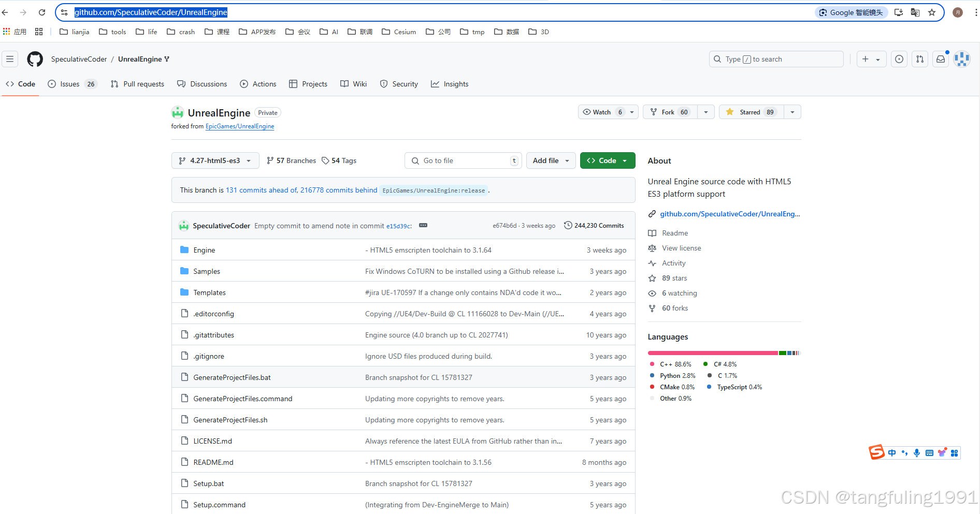Expand commit message ellipsis icon

423,225
